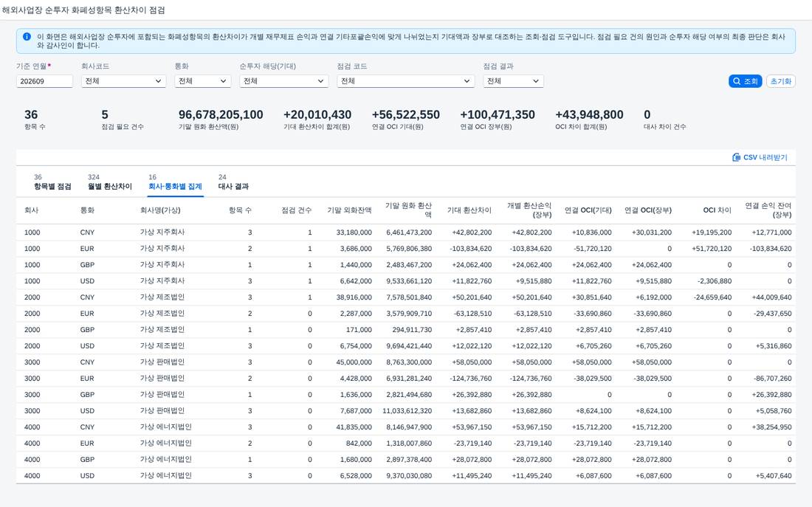Screen dimensions: 812x507
Task: Select the 4000 USD 가상 에너지법인 row
Action: tap(406, 475)
